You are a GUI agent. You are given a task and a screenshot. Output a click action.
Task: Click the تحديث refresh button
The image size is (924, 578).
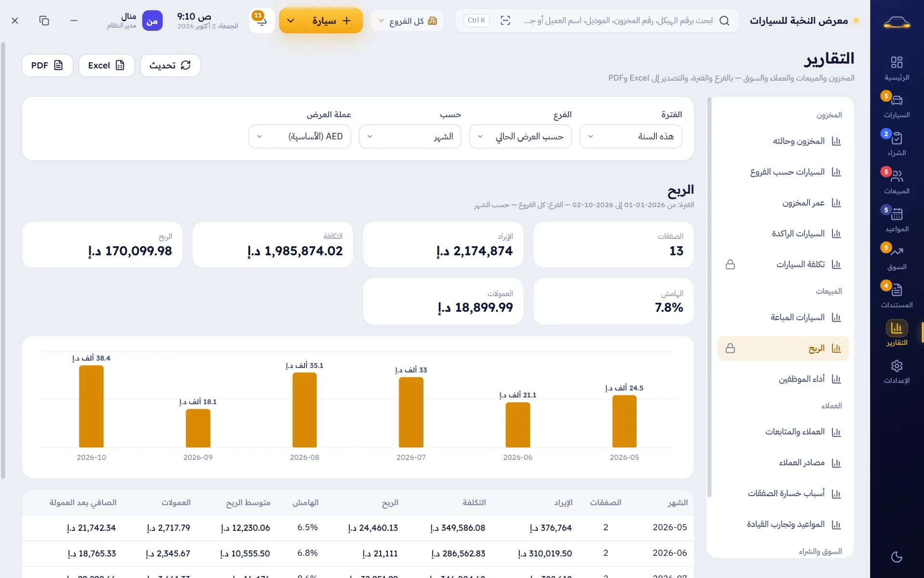(170, 65)
